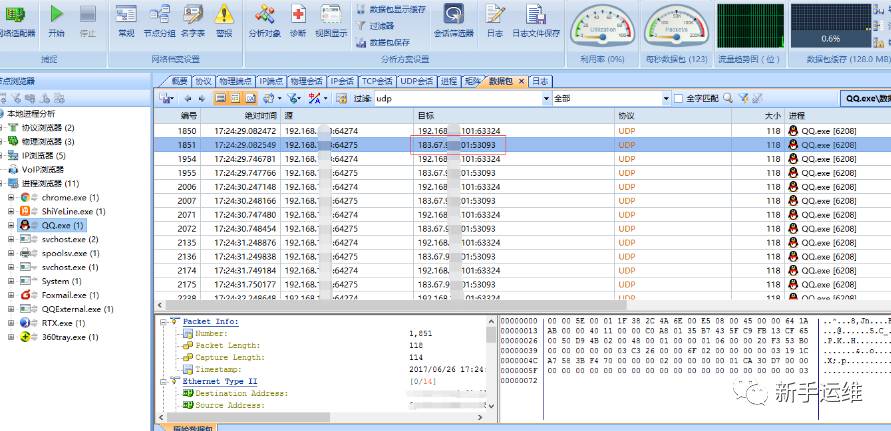Viewport: 891px width, 431px height.
Task: Switch to the UDP会话 tab
Action: 417,81
